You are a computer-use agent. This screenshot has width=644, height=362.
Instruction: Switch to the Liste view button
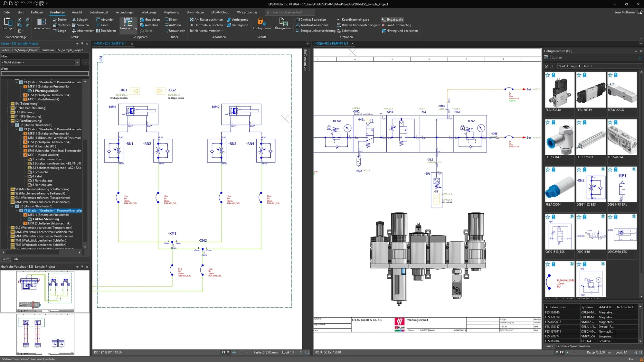pyautogui.click(x=15, y=259)
